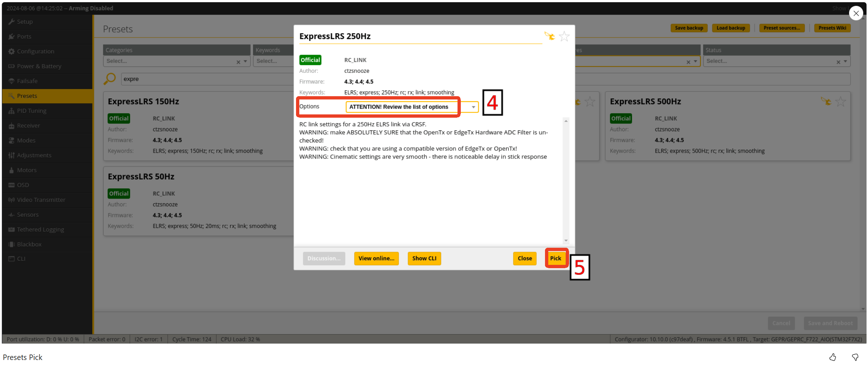Viewport: 868px width, 368px height.
Task: Open the ExpressLRS 50Hz preset card
Action: pyautogui.click(x=199, y=201)
